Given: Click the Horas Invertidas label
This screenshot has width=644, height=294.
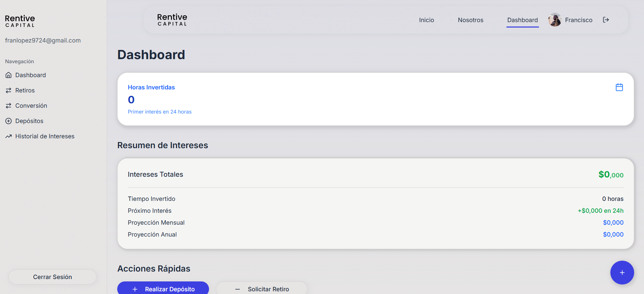Looking at the screenshot, I should point(151,87).
